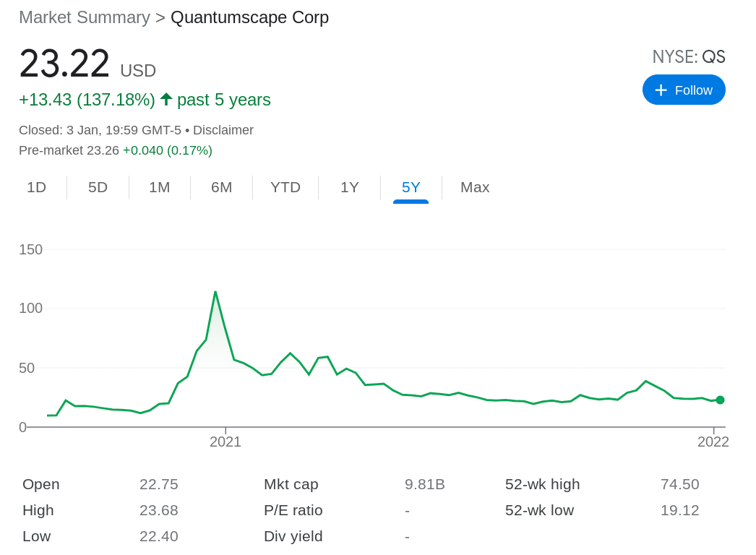Click the active 5Y tab

click(411, 187)
